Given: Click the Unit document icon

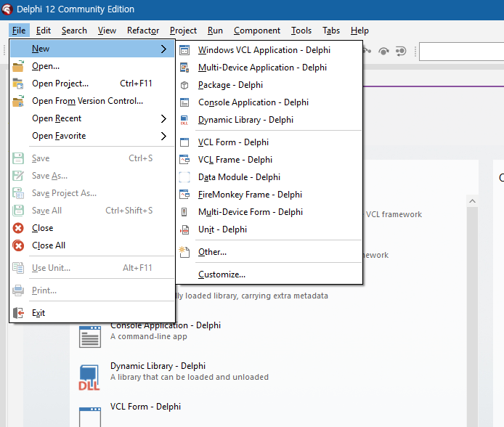Looking at the screenshot, I should click(x=184, y=229).
